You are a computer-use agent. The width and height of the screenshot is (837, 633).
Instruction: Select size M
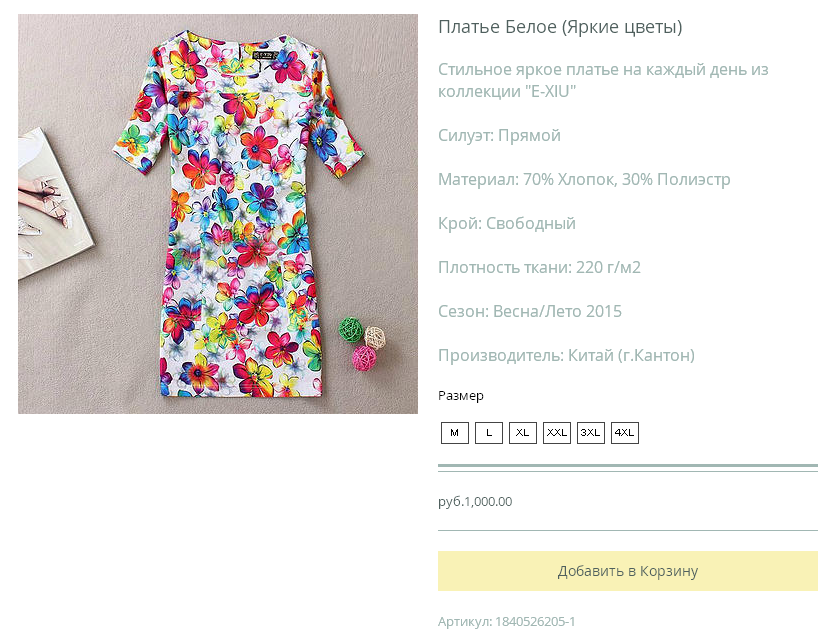454,432
